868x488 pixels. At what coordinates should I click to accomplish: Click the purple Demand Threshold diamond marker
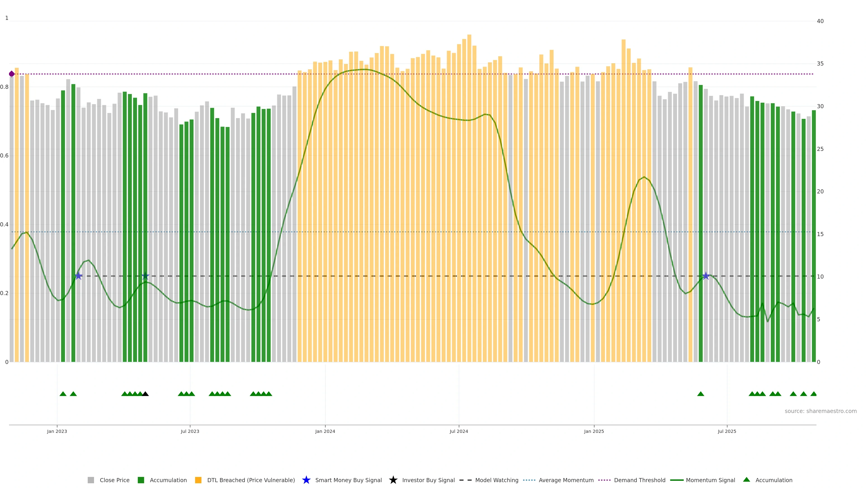12,74
